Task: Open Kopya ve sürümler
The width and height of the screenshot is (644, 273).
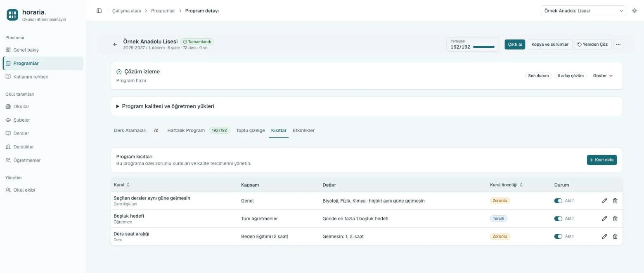Action: click(550, 45)
